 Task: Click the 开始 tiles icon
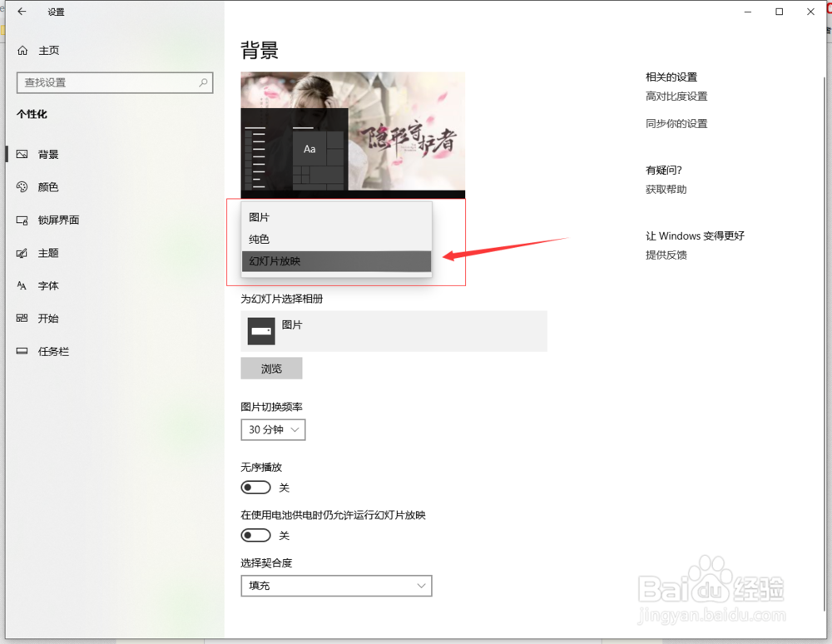22,319
